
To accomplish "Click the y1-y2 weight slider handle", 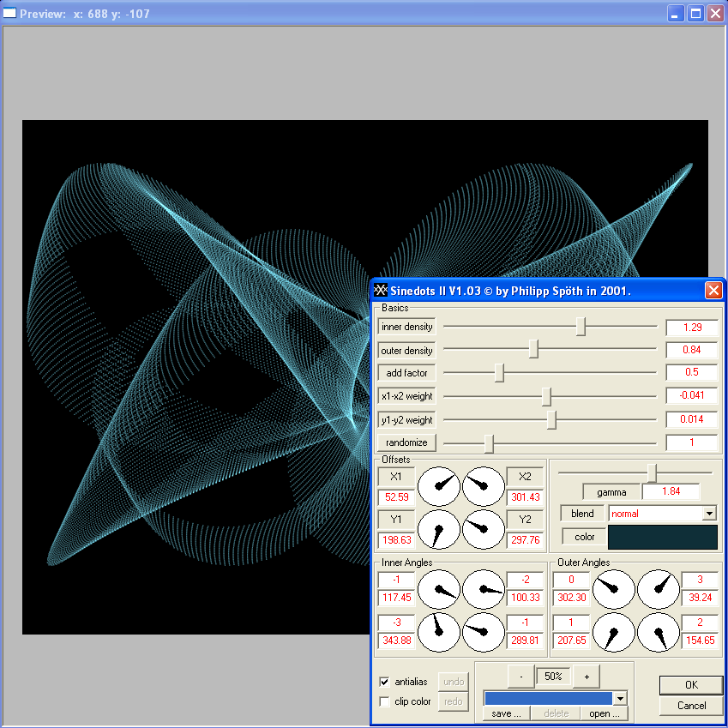I will tap(551, 419).
